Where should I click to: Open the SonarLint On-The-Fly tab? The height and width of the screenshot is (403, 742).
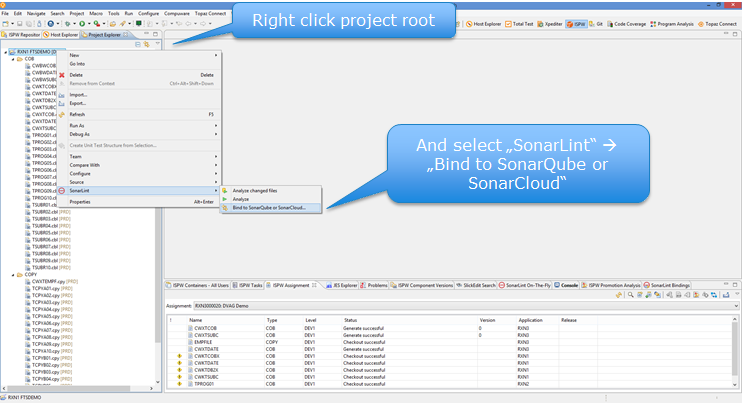pyautogui.click(x=525, y=285)
